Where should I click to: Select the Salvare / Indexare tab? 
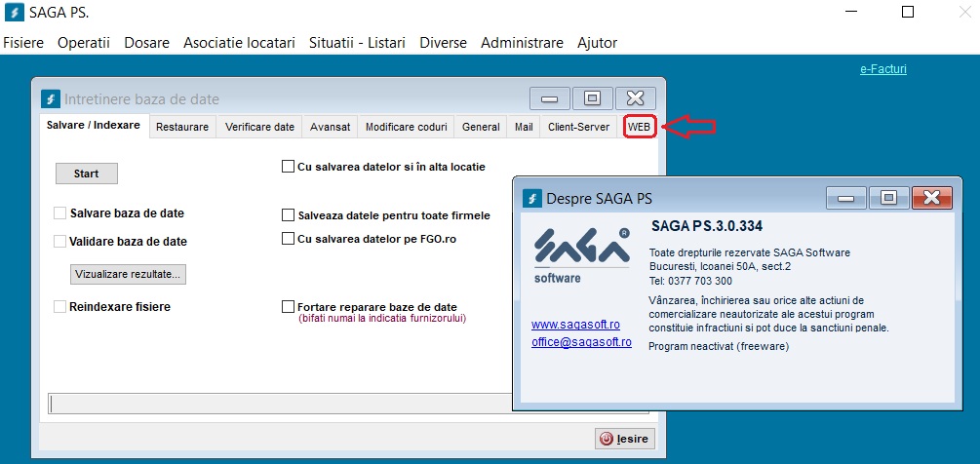pyautogui.click(x=94, y=126)
